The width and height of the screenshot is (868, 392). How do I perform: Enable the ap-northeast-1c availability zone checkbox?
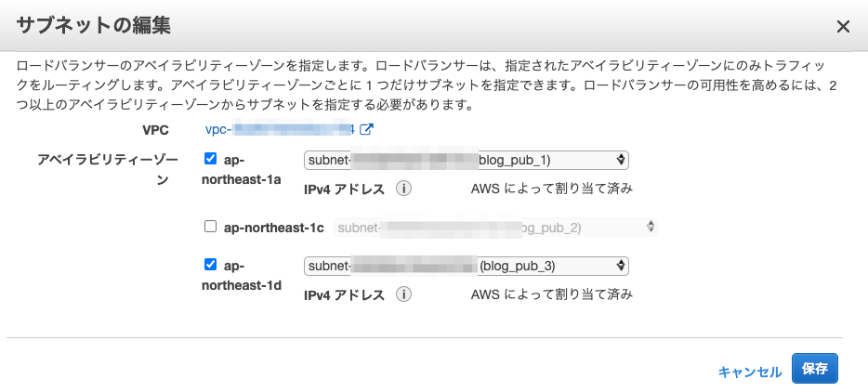click(x=210, y=227)
